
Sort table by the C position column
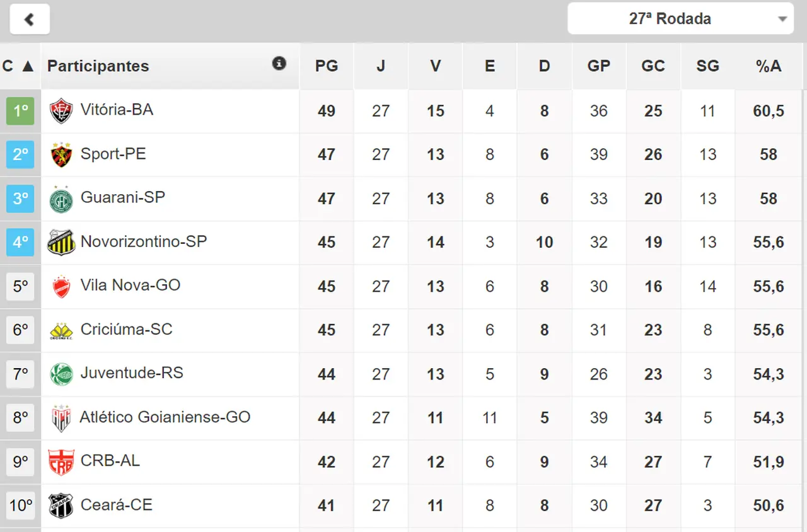click(x=18, y=66)
